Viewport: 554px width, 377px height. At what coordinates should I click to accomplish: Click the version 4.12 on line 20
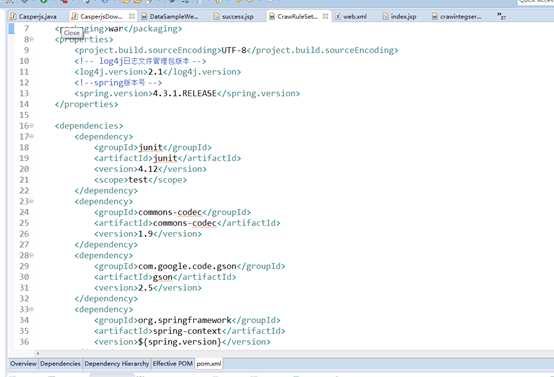pos(148,169)
